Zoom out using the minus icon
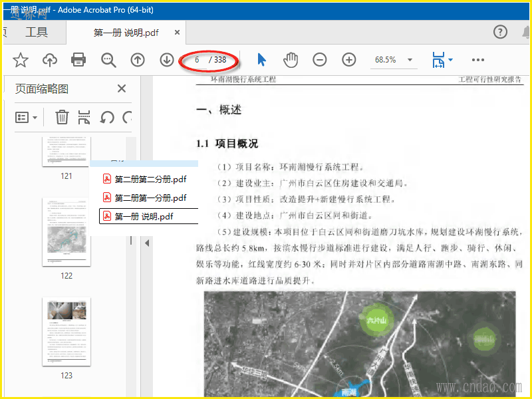 [320, 60]
